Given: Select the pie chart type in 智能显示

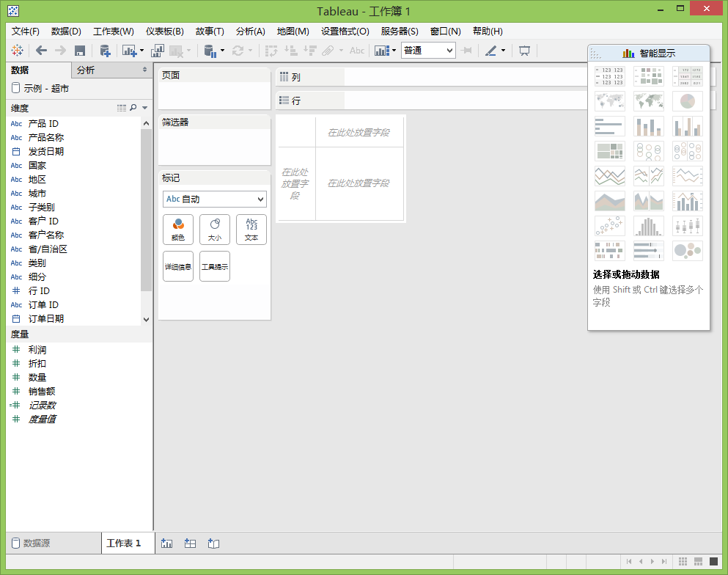Looking at the screenshot, I should (x=688, y=100).
